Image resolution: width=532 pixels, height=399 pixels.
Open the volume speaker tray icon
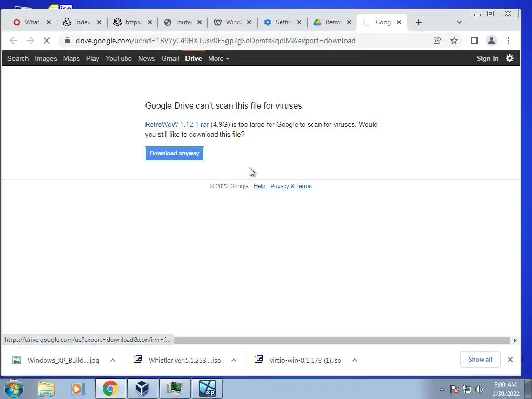(479, 389)
